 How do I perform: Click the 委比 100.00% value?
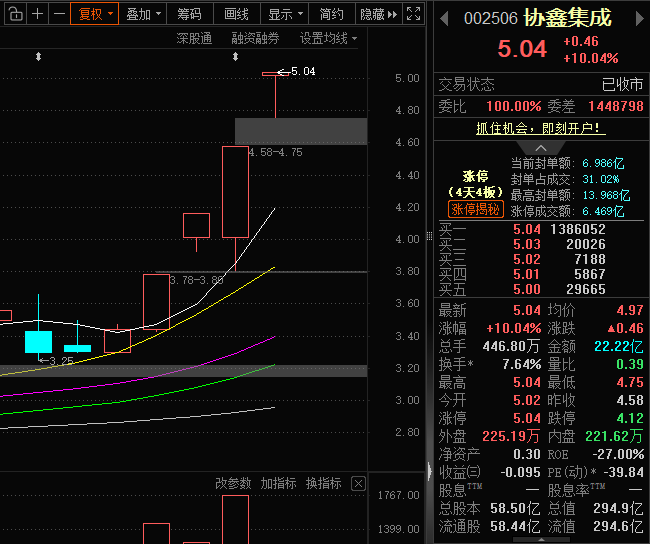tap(514, 106)
